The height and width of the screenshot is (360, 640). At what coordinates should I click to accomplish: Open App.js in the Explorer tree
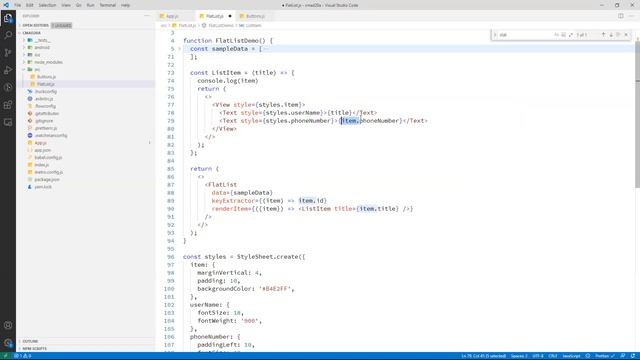[40, 143]
